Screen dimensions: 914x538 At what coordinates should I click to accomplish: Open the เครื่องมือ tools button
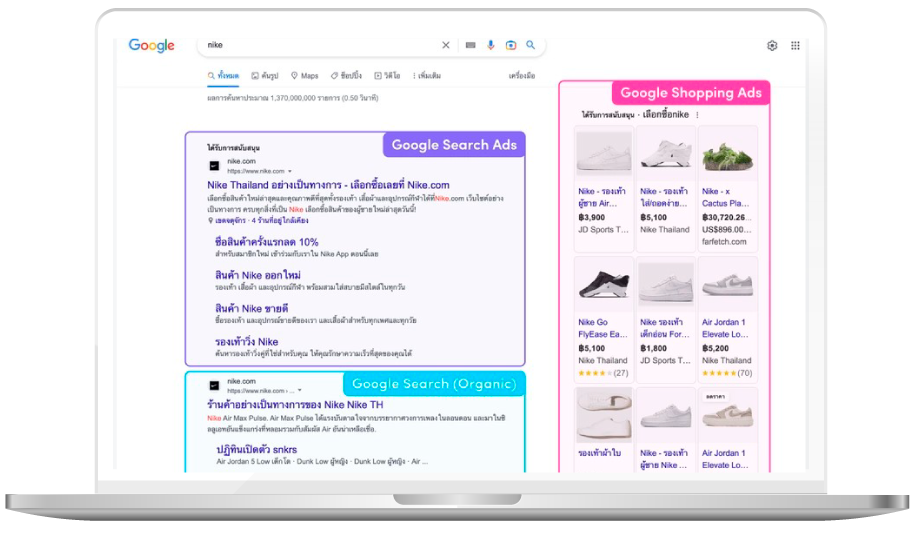coord(521,76)
